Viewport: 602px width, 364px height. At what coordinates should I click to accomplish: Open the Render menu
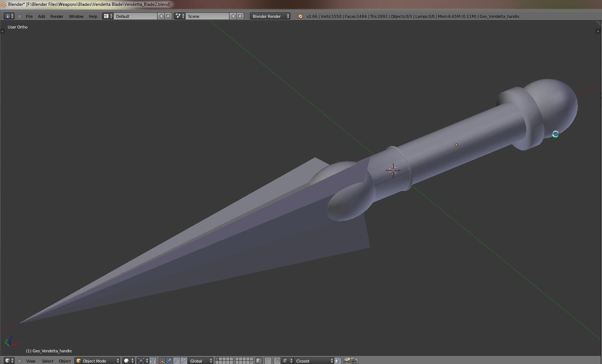tap(57, 16)
